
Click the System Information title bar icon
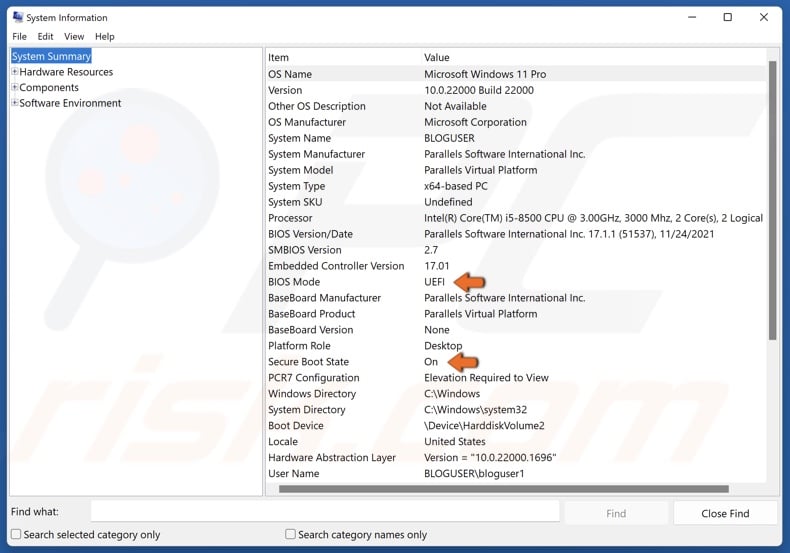[18, 17]
